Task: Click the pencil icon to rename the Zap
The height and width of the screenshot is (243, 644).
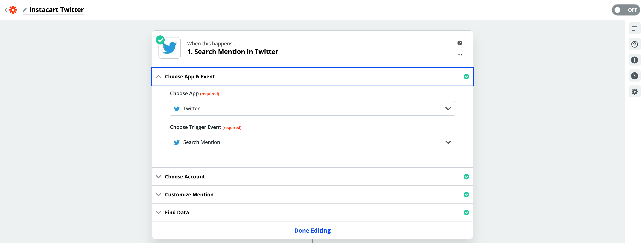Action: pyautogui.click(x=25, y=10)
